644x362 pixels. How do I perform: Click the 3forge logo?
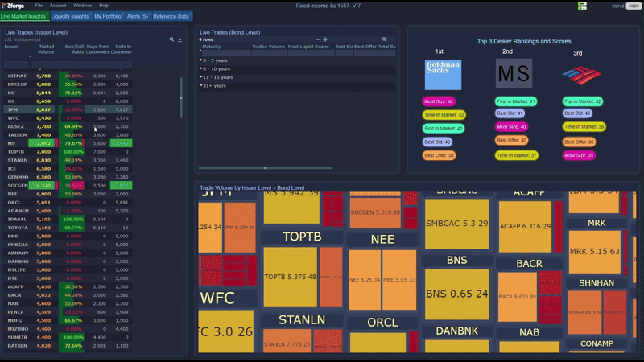coord(13,6)
